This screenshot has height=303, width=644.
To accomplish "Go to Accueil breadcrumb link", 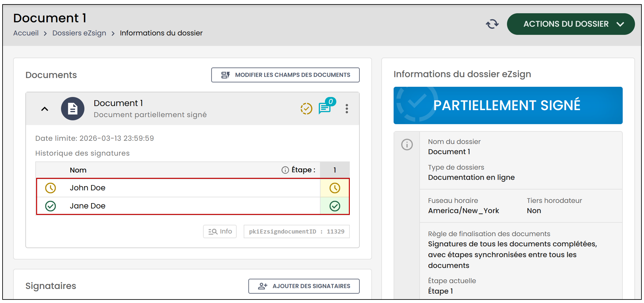I will 26,33.
